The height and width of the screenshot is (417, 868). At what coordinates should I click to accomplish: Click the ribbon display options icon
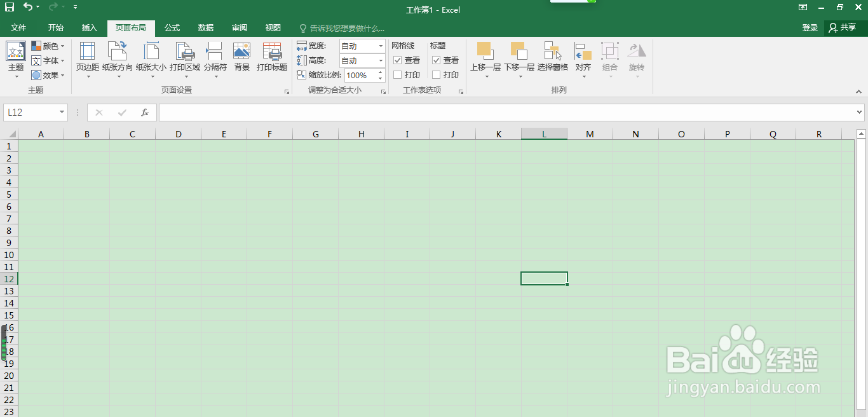[803, 8]
